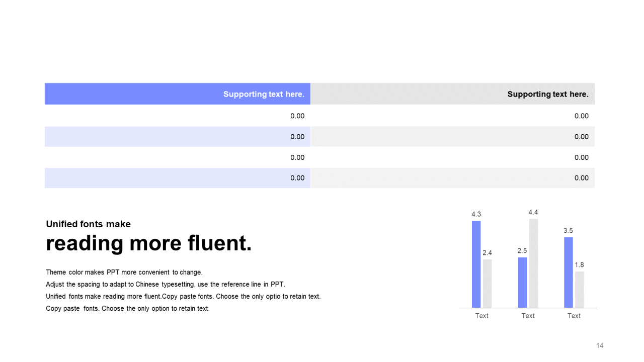Click the gray bar labeled 4.4
The height and width of the screenshot is (362, 644).
(x=533, y=263)
